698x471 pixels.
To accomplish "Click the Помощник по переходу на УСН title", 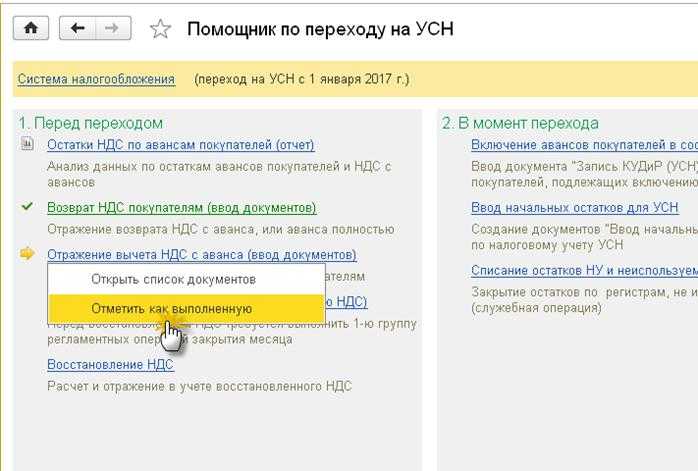I will click(321, 29).
